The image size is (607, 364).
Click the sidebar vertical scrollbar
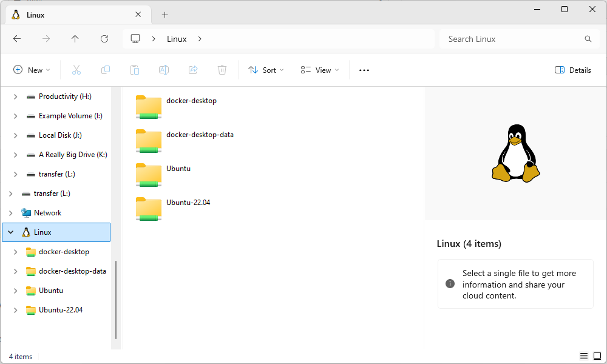[x=116, y=300]
